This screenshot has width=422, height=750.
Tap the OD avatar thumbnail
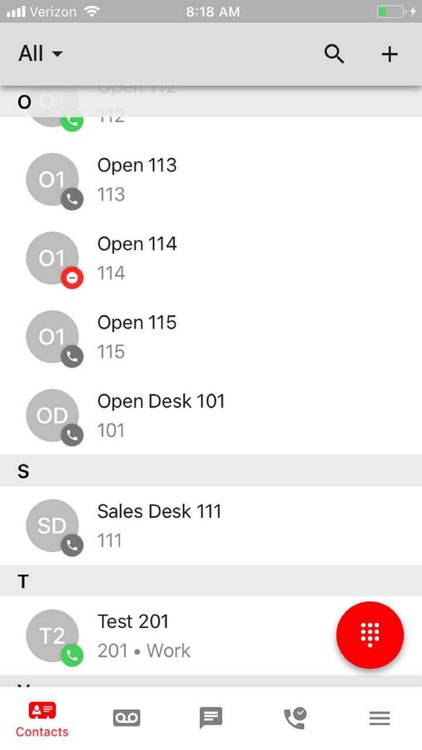pos(52,415)
